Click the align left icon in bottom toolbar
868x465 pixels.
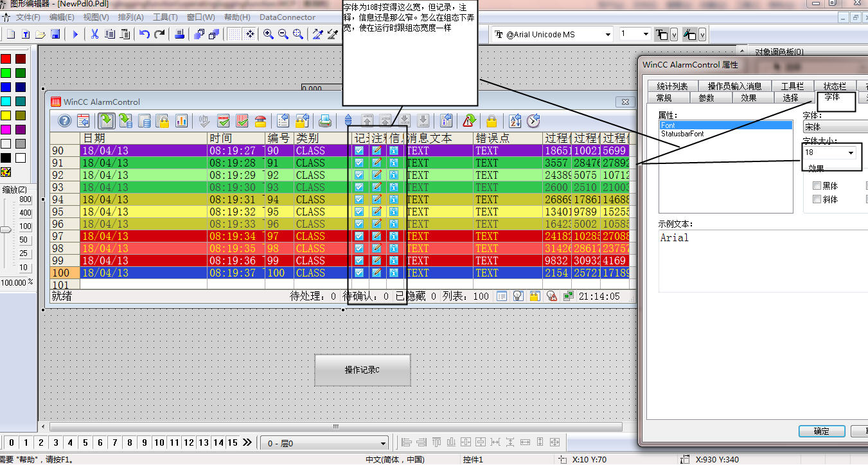click(x=407, y=442)
